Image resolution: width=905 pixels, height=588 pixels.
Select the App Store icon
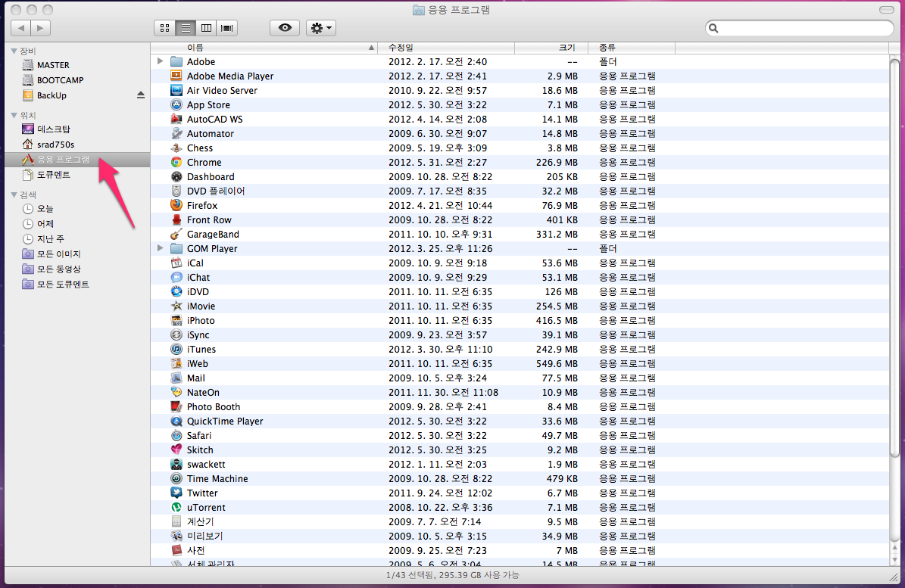click(x=176, y=105)
